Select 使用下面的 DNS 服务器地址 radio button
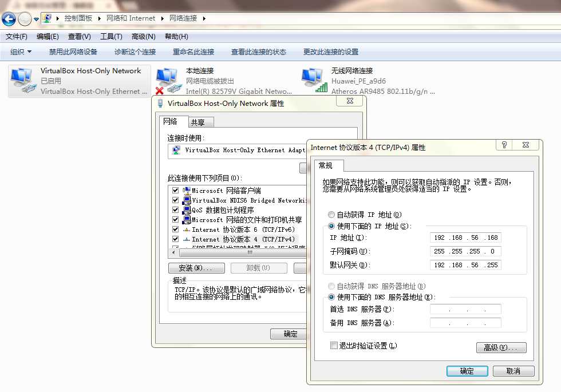This screenshot has height=392, width=561. pos(331,297)
